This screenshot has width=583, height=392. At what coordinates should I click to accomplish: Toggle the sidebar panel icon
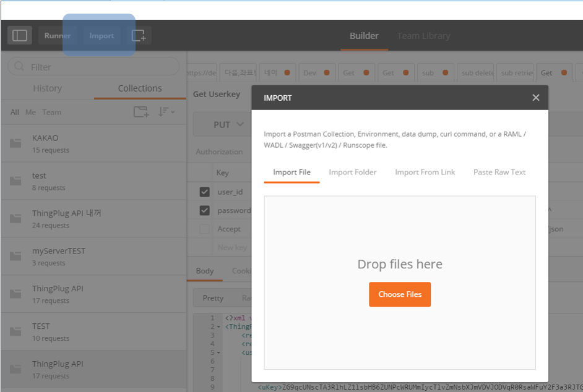(x=20, y=36)
